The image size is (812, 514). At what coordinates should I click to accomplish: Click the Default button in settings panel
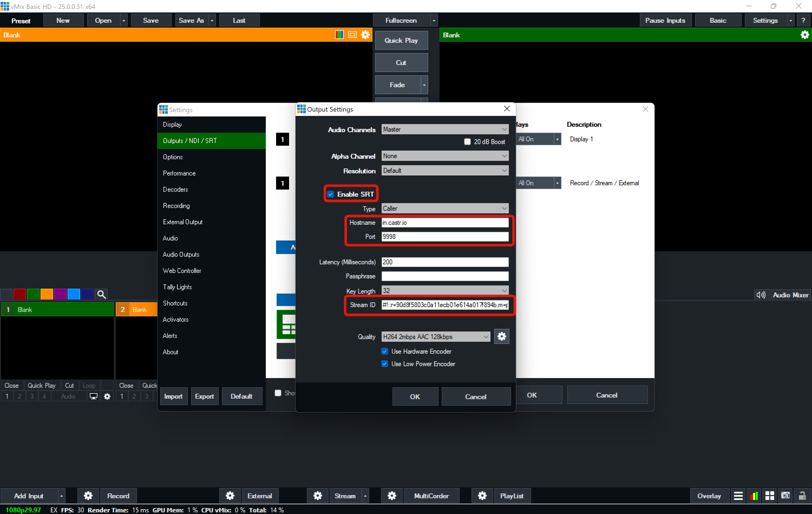pos(241,396)
